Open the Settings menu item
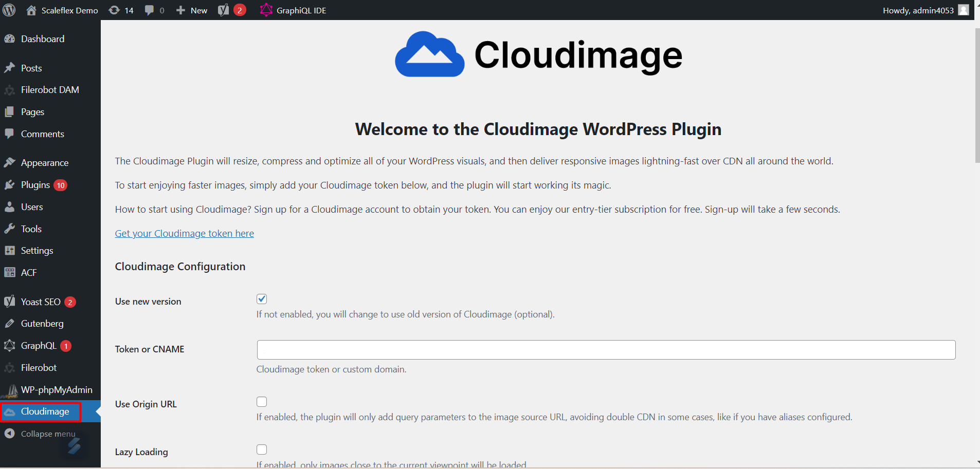This screenshot has height=469, width=980. 37,251
